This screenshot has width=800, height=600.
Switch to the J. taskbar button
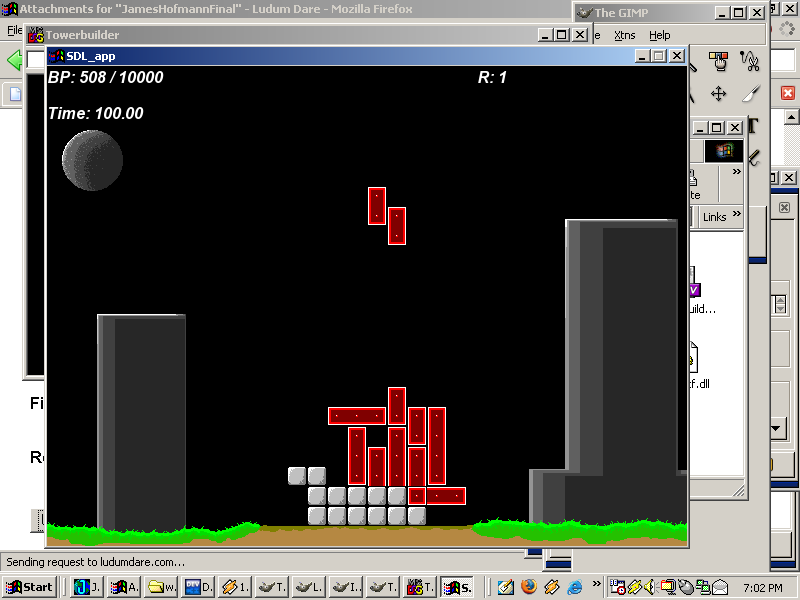(86, 587)
